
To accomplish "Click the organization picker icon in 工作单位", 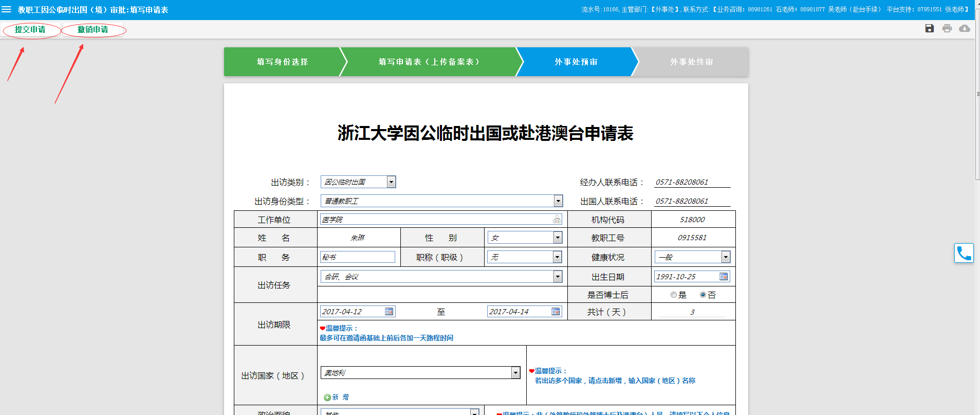I will (x=557, y=220).
